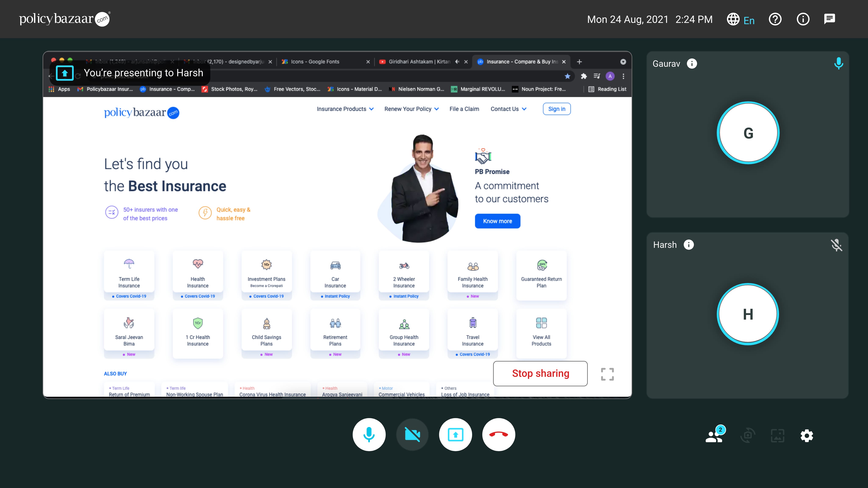Open the settings gear icon
The image size is (868, 488).
click(x=807, y=435)
